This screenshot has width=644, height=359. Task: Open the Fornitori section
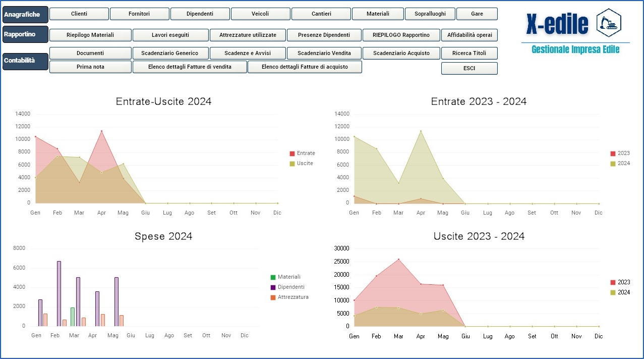[x=140, y=14]
